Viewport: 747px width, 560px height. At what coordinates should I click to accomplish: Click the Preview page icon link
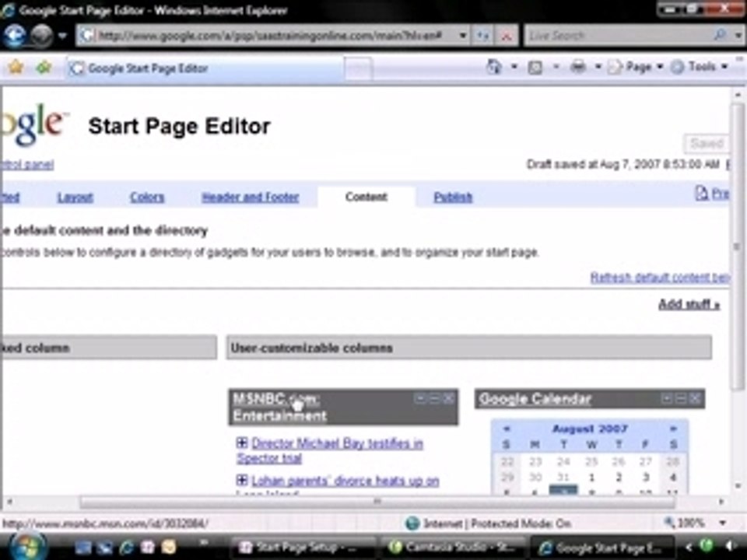712,194
